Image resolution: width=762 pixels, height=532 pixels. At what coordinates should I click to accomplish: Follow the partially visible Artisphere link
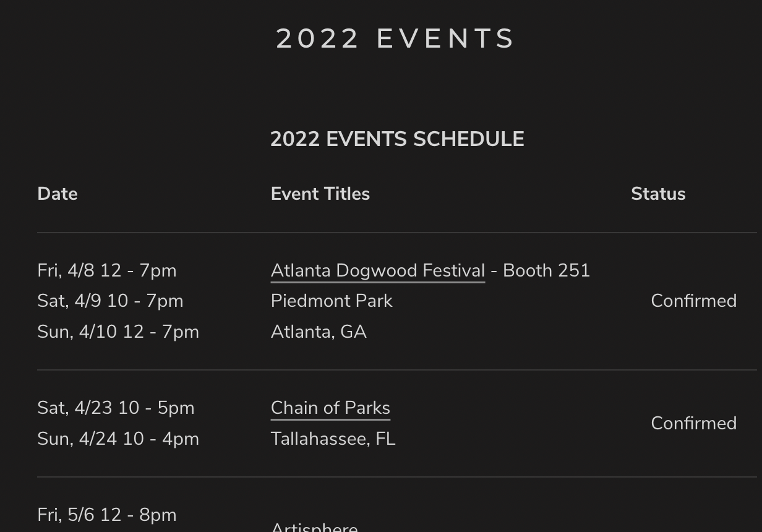tap(314, 528)
